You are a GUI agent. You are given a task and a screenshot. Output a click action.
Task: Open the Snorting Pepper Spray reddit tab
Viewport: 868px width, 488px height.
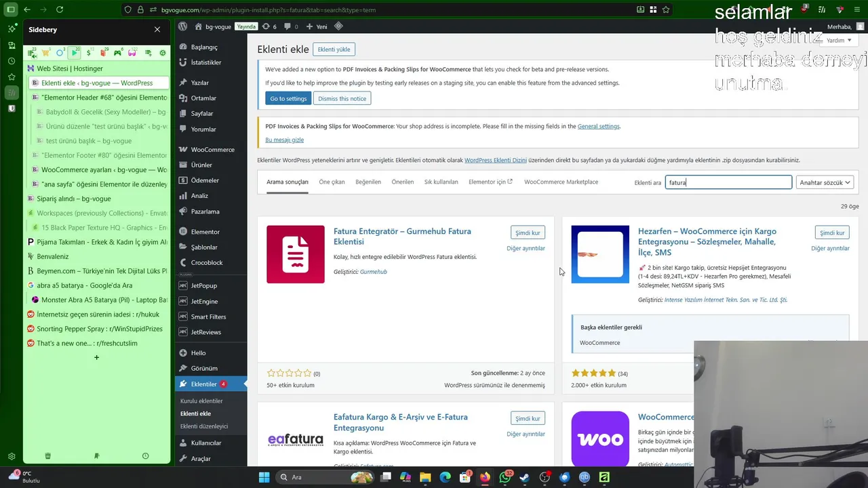click(96, 329)
